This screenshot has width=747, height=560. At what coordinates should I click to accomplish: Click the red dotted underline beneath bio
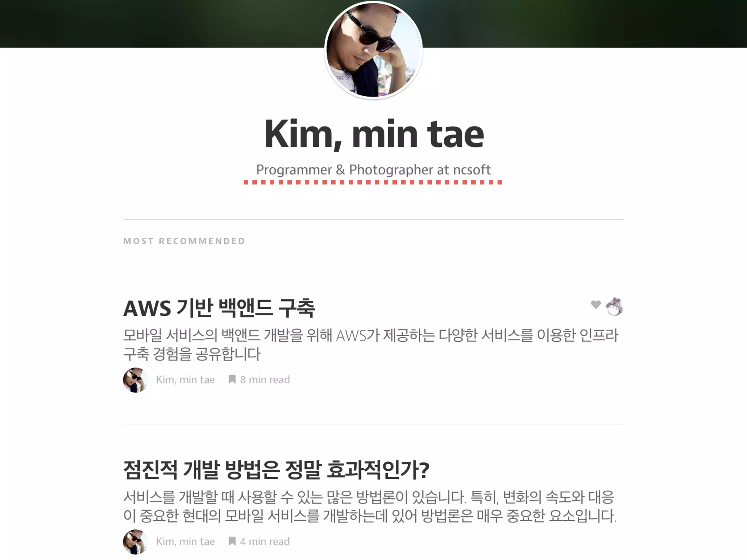pyautogui.click(x=373, y=182)
